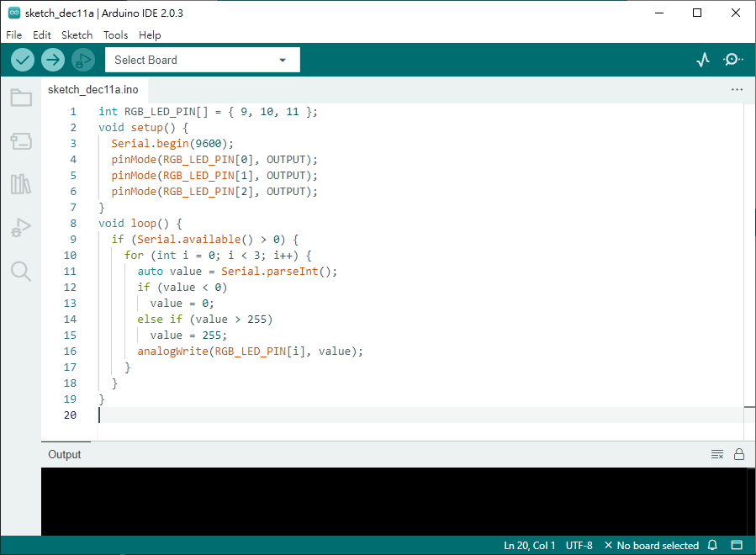Open the Serial Plotter
The width and height of the screenshot is (756, 555).
click(703, 60)
